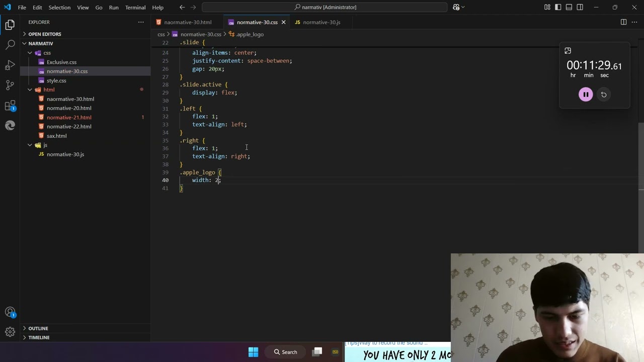Open the Windows Start menu

click(253, 352)
